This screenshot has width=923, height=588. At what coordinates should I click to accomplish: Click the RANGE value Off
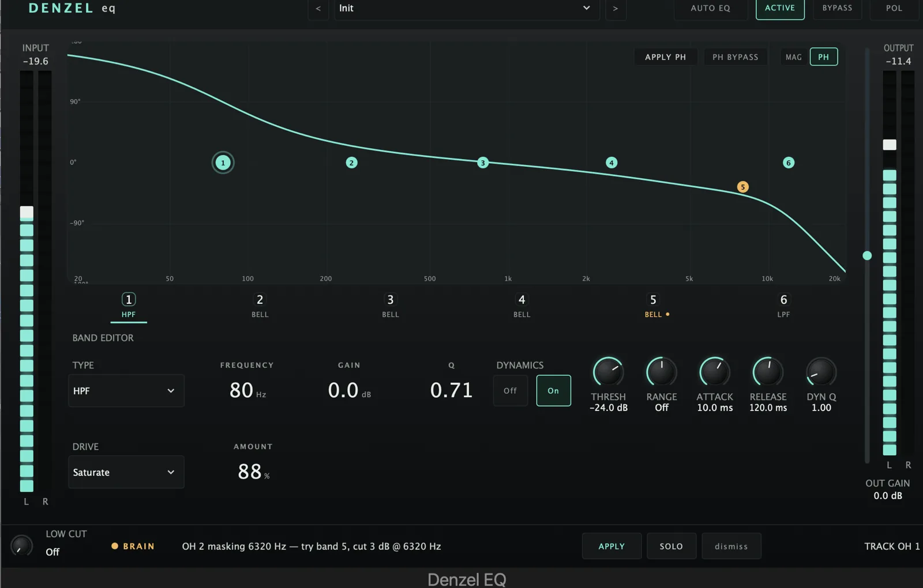pyautogui.click(x=662, y=408)
